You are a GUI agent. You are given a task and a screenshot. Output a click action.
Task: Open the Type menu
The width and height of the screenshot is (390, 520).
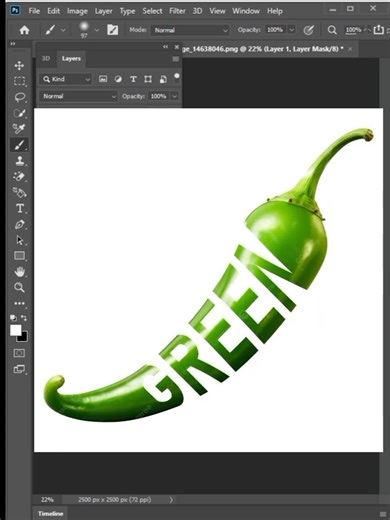coord(127,11)
